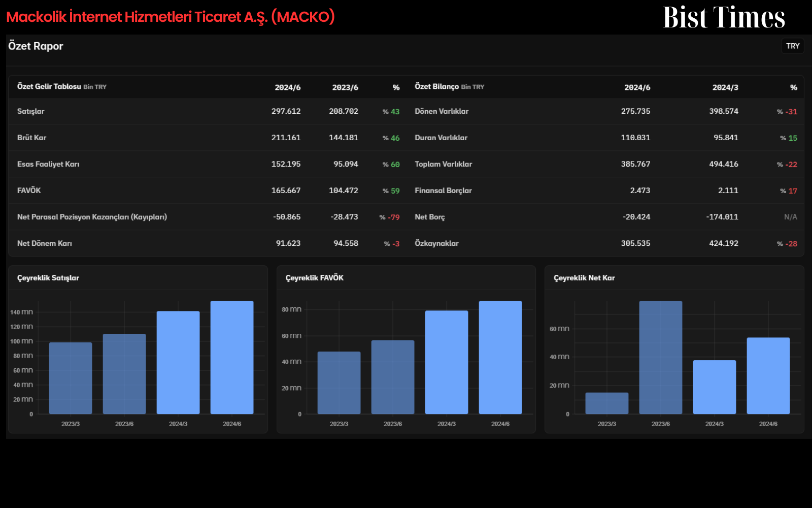This screenshot has width=812, height=508.
Task: Click 2024/3 column header in Bilanço
Action: 725,87
